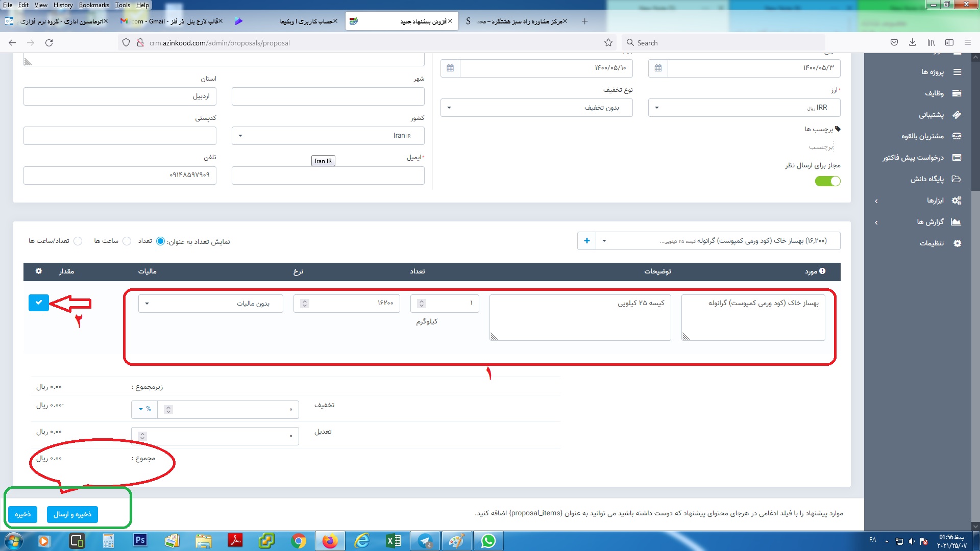Click the کدپستی postal code field

tap(120, 136)
